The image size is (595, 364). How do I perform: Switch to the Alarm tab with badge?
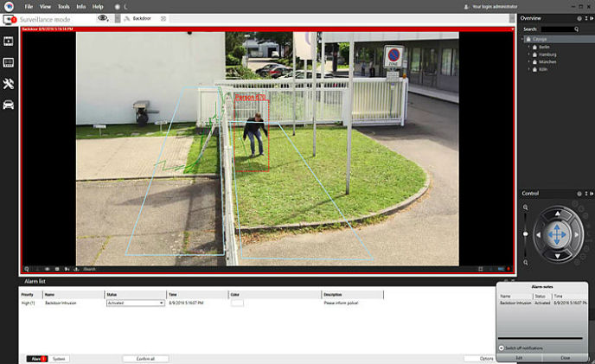coord(37,359)
